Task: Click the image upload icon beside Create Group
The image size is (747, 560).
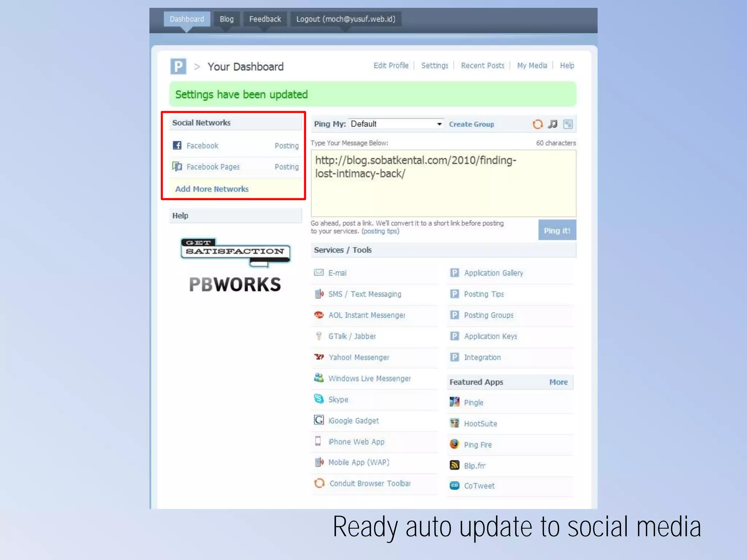Action: click(568, 124)
